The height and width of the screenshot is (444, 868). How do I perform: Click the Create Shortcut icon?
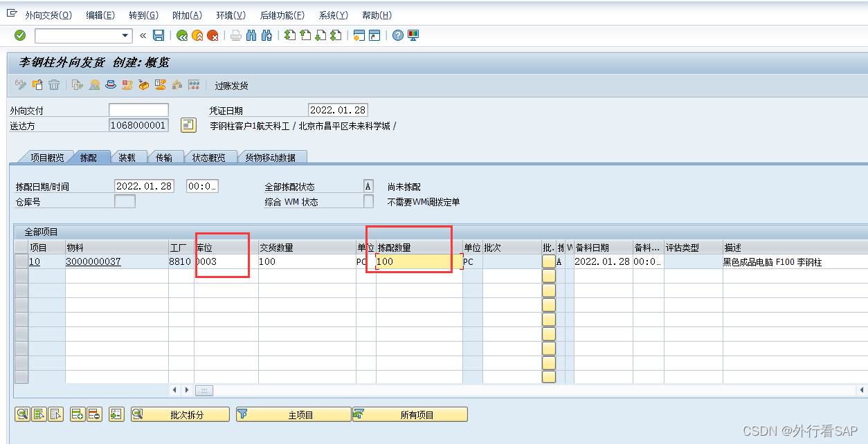(x=374, y=35)
